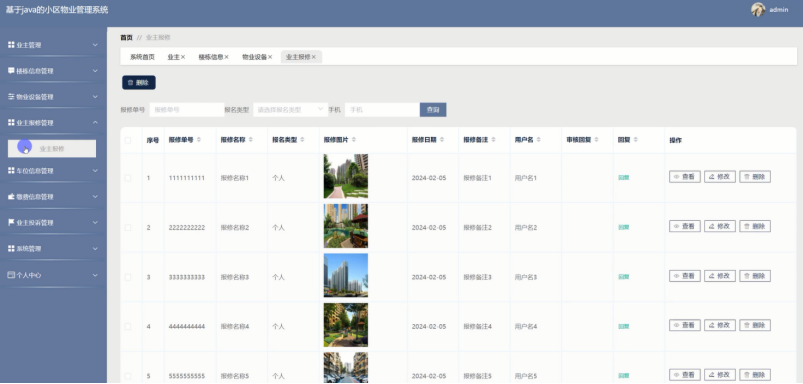Close the 业主 tab with its X

[183, 57]
